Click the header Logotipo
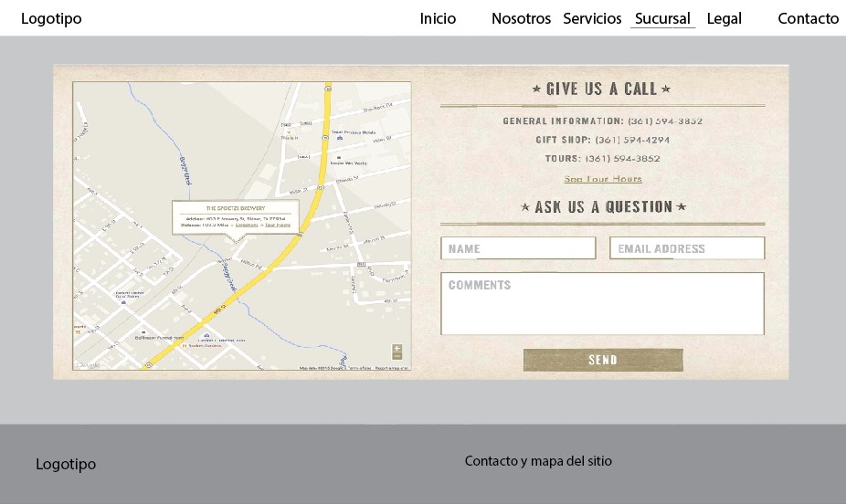The height and width of the screenshot is (504, 846). pyautogui.click(x=51, y=18)
